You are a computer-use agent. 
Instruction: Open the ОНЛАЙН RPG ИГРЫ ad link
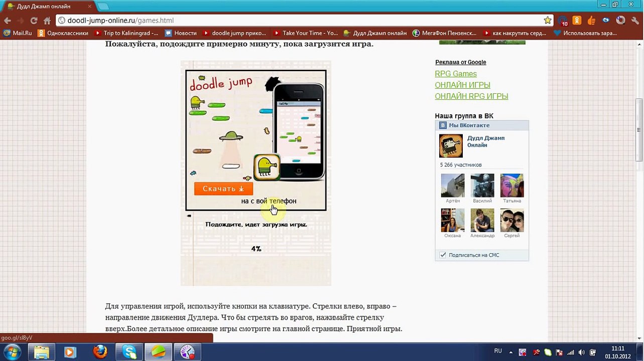click(471, 96)
